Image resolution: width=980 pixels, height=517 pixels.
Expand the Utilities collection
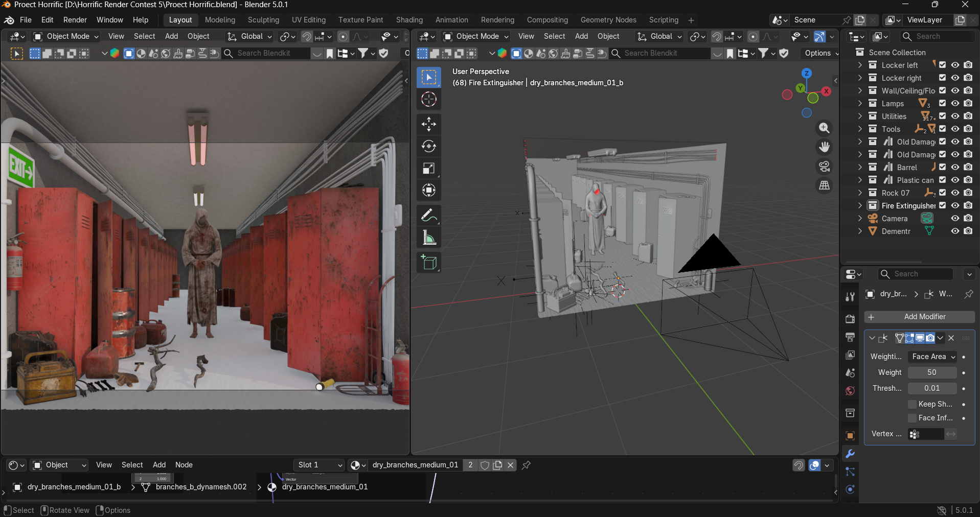[860, 116]
